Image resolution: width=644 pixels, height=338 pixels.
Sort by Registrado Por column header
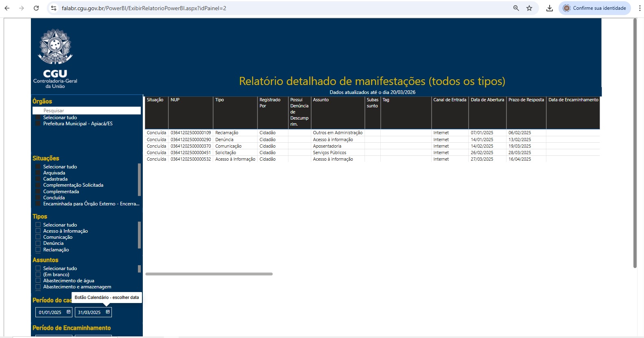(273, 113)
